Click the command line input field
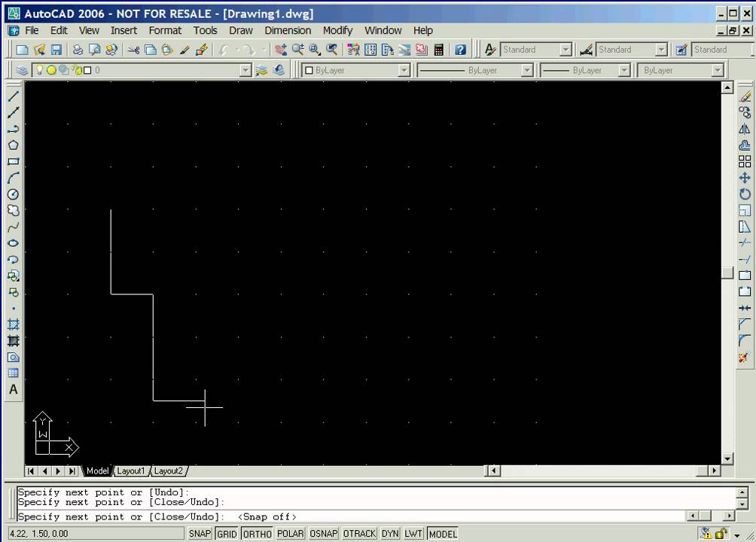Screen dimensions: 756x542 (x=352, y=516)
